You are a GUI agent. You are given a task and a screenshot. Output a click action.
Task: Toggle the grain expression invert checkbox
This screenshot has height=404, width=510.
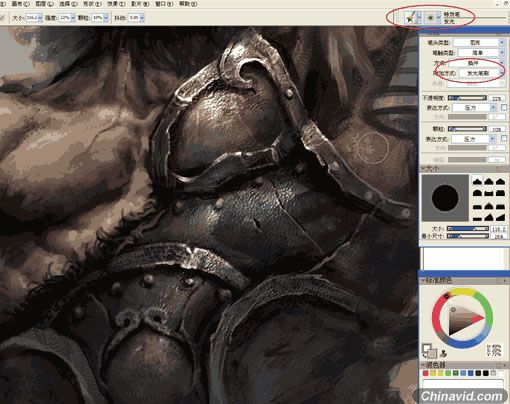click(504, 138)
